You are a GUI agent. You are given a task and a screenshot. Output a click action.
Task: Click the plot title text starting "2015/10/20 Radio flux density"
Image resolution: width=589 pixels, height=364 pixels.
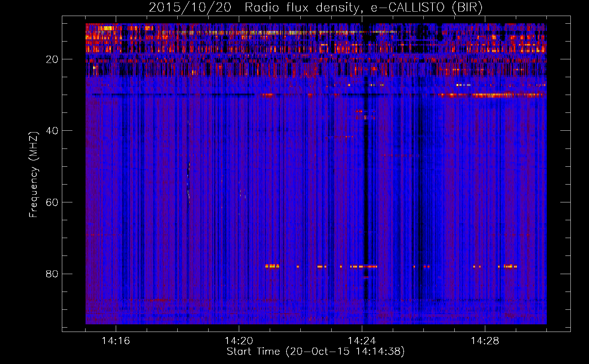tap(316, 7)
